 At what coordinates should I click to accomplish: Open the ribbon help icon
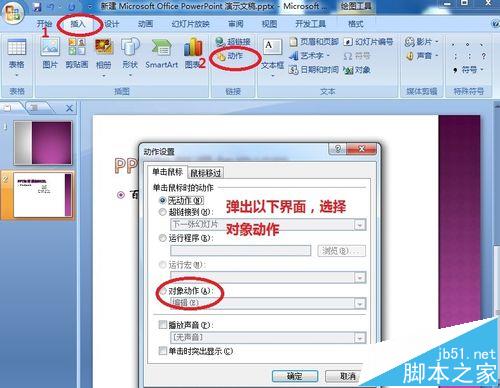[495, 24]
